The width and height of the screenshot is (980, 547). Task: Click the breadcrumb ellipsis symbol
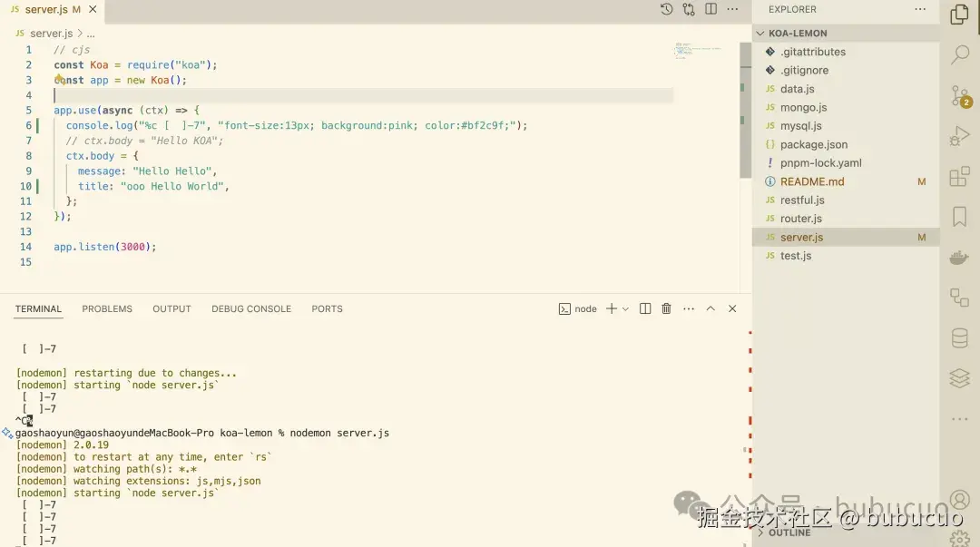[91, 34]
